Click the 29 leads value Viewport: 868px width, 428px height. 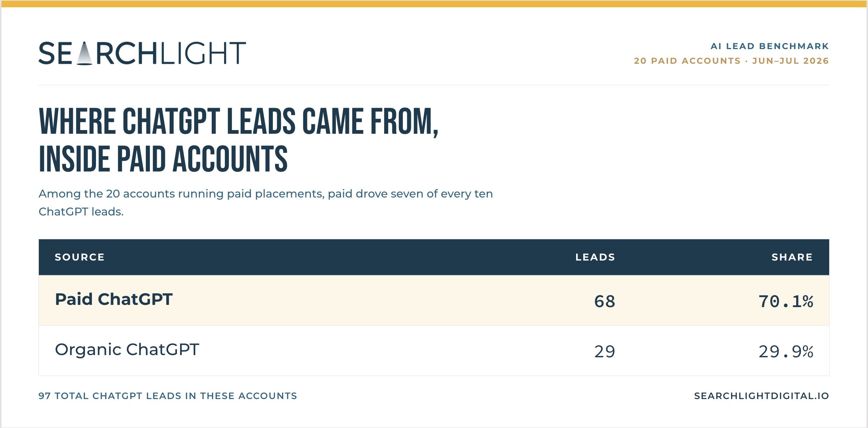605,351
